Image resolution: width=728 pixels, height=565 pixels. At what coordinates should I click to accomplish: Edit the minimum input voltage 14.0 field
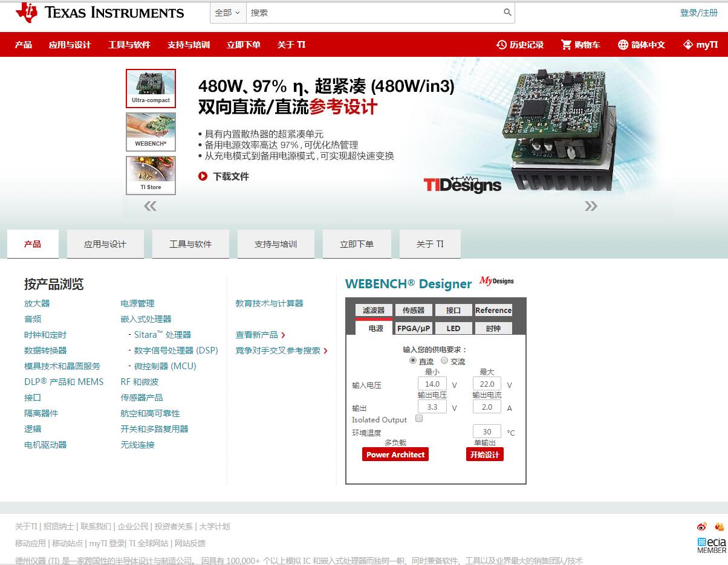coord(432,384)
